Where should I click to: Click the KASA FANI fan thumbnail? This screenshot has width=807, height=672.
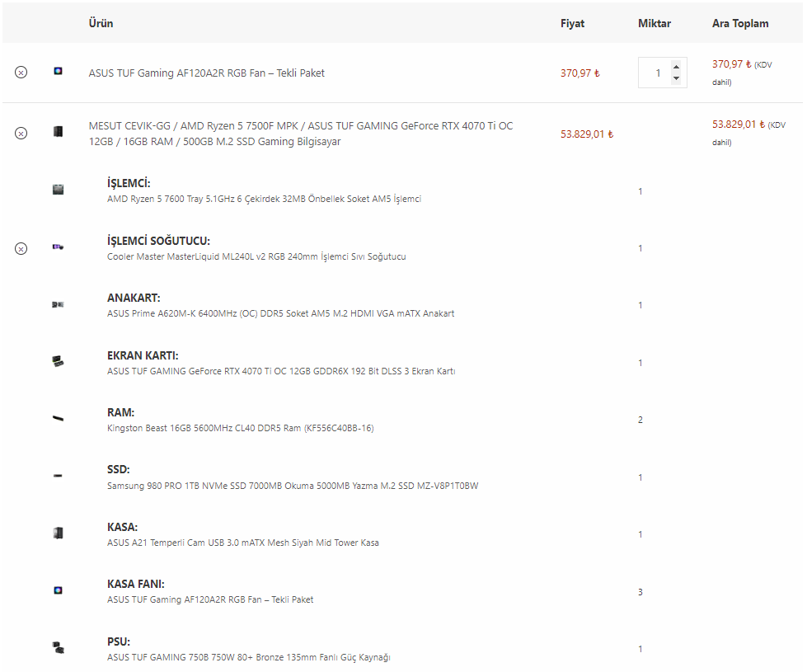[59, 590]
